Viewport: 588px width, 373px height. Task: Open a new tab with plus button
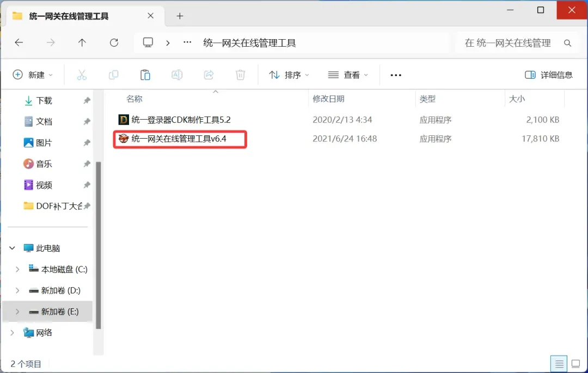pos(180,16)
